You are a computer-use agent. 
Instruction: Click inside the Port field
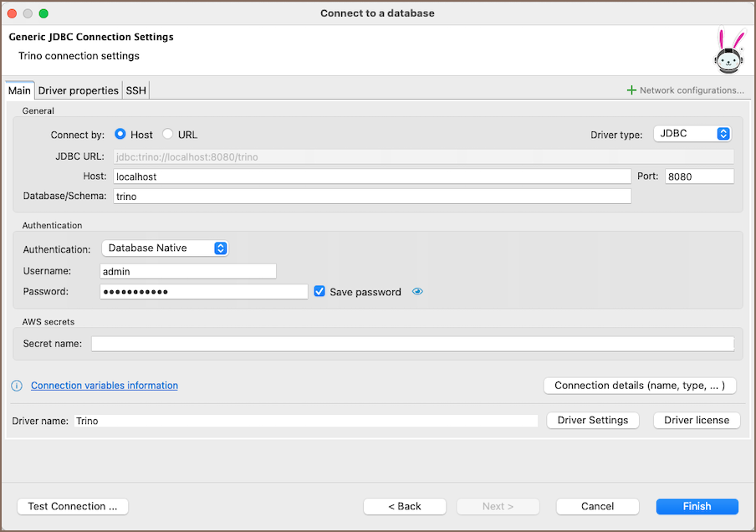tap(698, 176)
